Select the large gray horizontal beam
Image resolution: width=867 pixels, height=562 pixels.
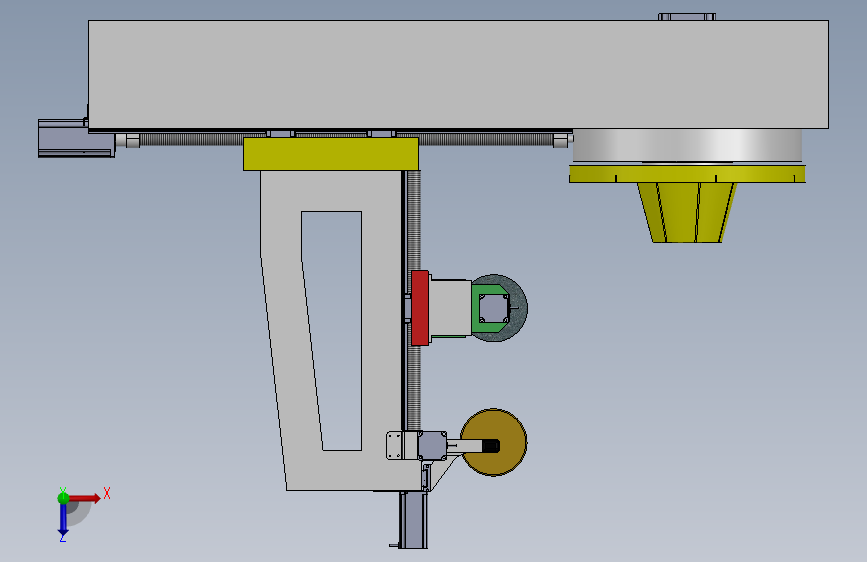[458, 75]
